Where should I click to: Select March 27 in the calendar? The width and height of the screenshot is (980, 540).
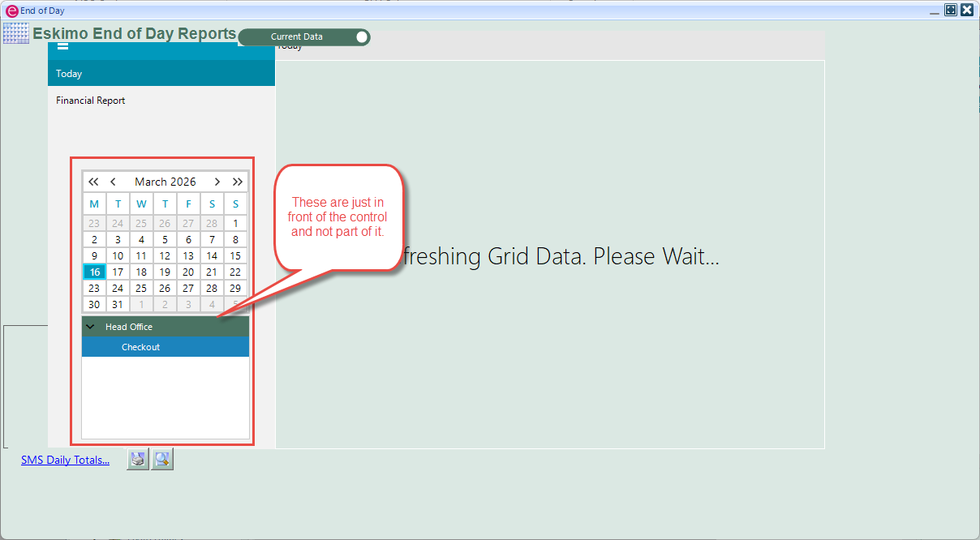point(188,288)
